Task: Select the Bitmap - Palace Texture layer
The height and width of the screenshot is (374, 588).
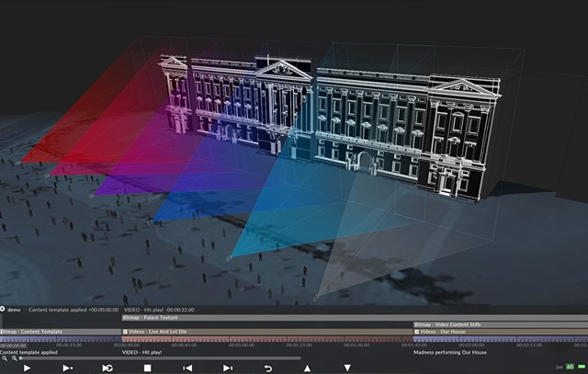Action: 355,318
